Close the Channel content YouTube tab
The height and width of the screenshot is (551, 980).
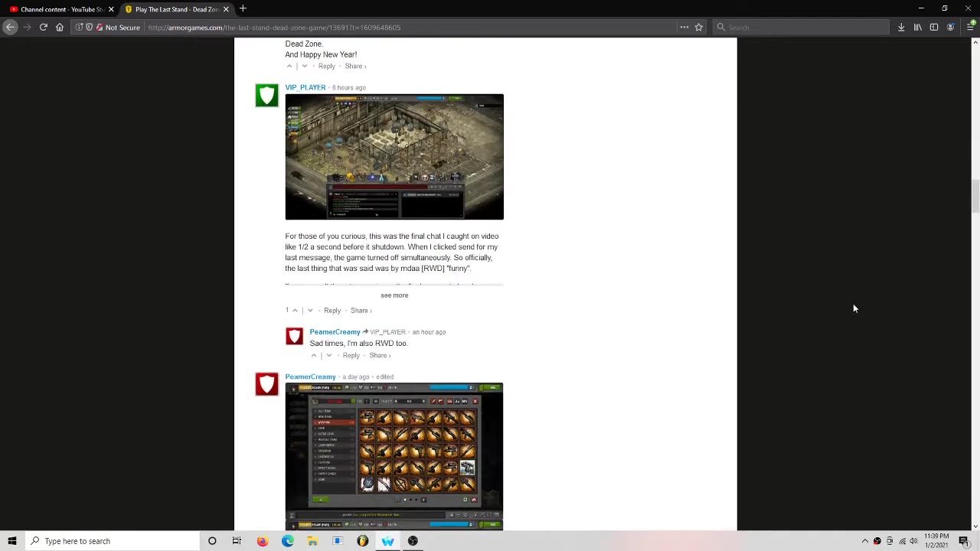coord(111,9)
